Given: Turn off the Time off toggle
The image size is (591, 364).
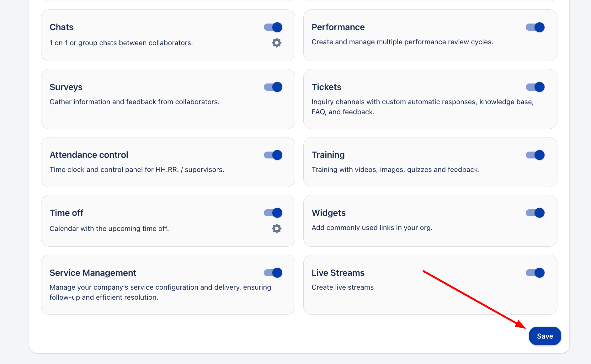Looking at the screenshot, I should (x=273, y=213).
